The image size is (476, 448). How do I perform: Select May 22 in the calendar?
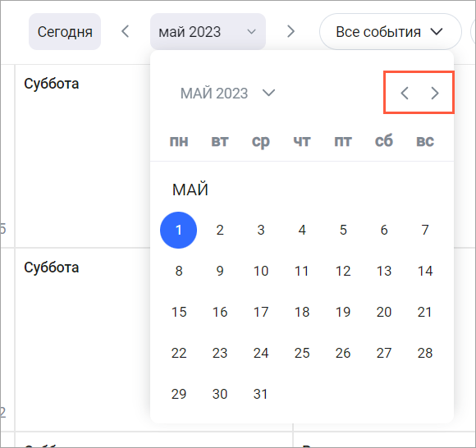[x=179, y=353]
